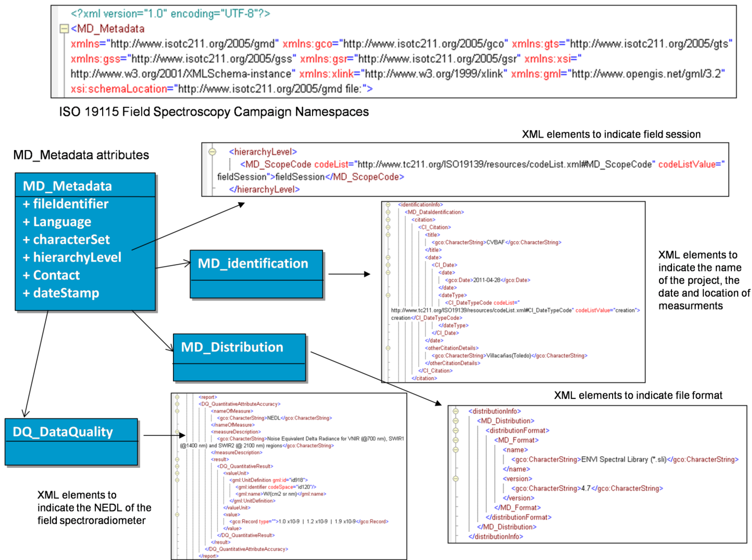Pick the dateStamp attribute in MD_Metadata
Viewport: 752px width, 560px height.
coord(61,293)
